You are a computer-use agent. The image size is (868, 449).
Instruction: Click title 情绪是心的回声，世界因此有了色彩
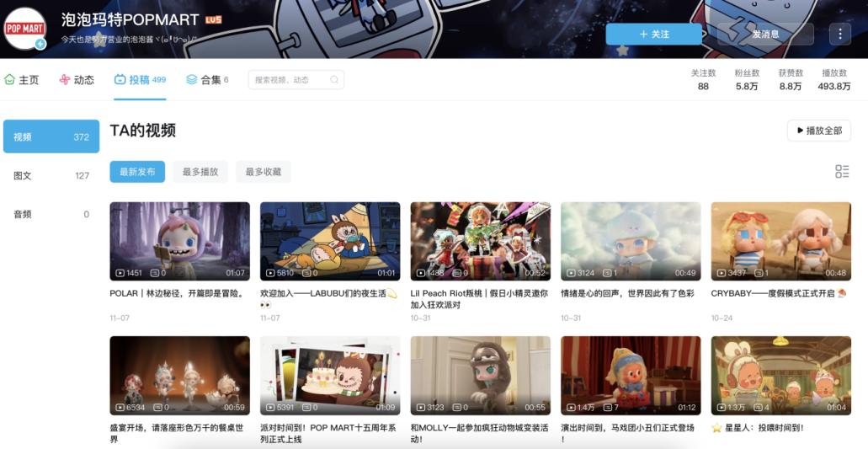[627, 293]
